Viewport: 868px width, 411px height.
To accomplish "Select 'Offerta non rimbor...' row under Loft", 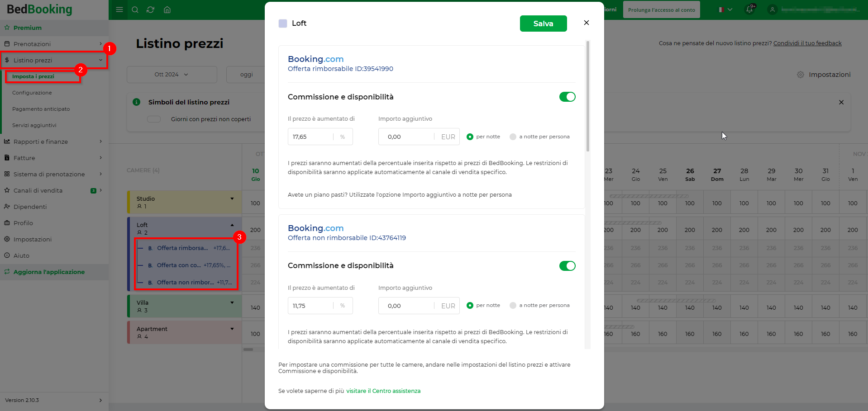I will pyautogui.click(x=189, y=282).
